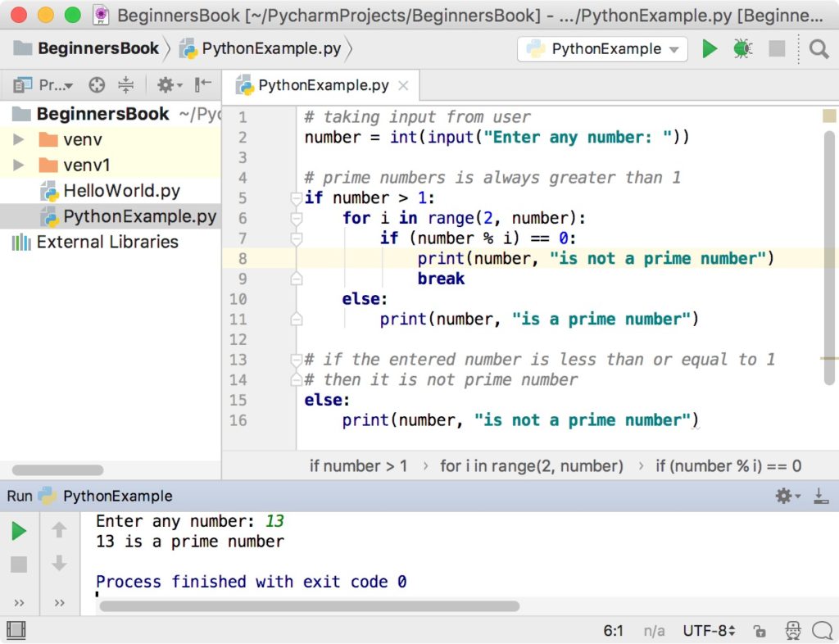Click editor vertical scrollbar
Image resolution: width=839 pixels, height=644 pixels.
(x=829, y=258)
